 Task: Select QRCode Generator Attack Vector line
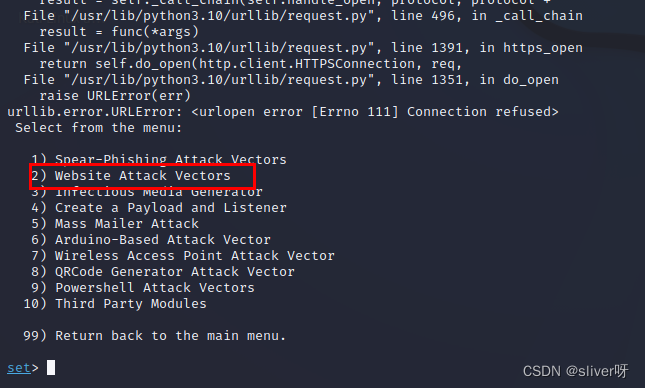pos(163,272)
